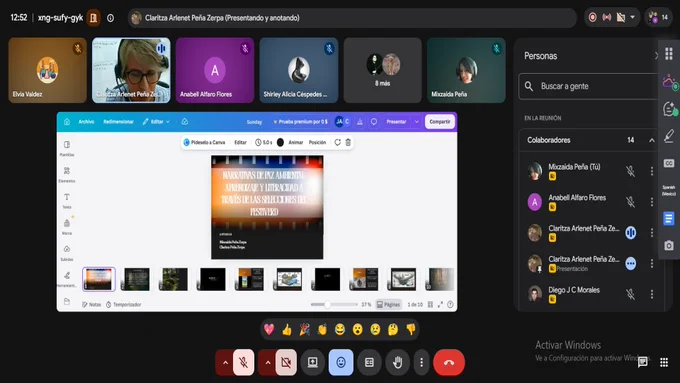Select the 8 más participants tile
This screenshot has width=680, height=383.
[x=382, y=70]
